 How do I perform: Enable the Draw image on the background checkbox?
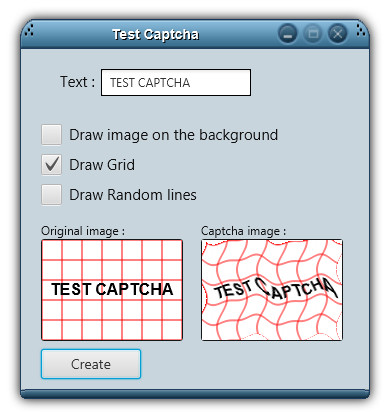pyautogui.click(x=51, y=135)
